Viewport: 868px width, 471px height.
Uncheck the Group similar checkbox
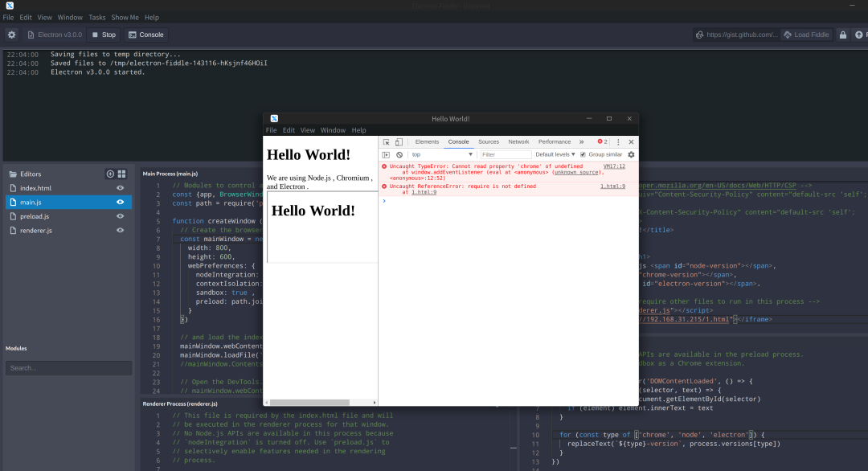583,155
